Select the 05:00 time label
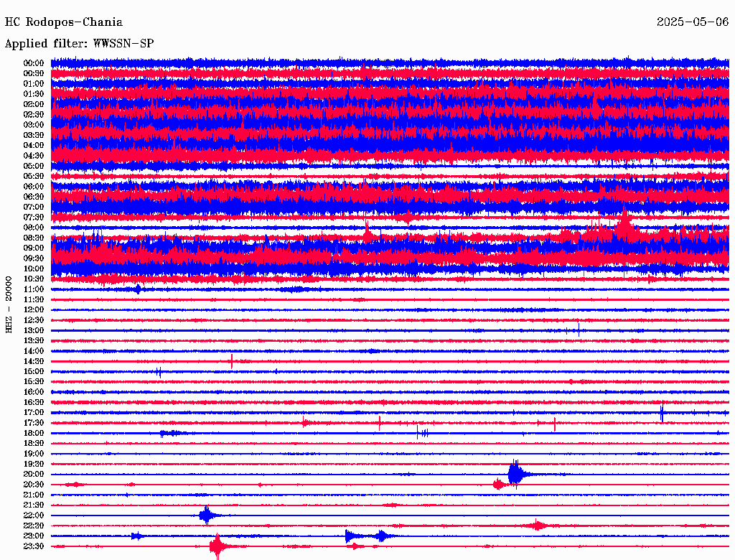 click(34, 166)
